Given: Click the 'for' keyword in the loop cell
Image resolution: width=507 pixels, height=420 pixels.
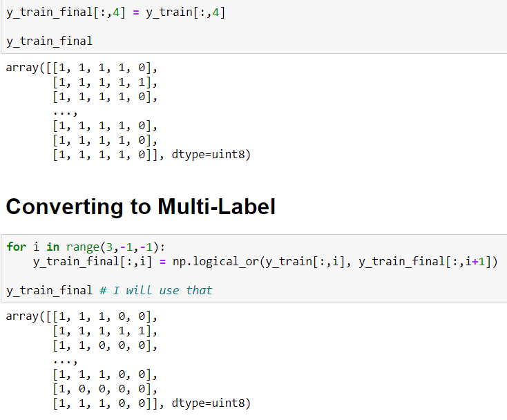Looking at the screenshot, I should click(x=17, y=247).
